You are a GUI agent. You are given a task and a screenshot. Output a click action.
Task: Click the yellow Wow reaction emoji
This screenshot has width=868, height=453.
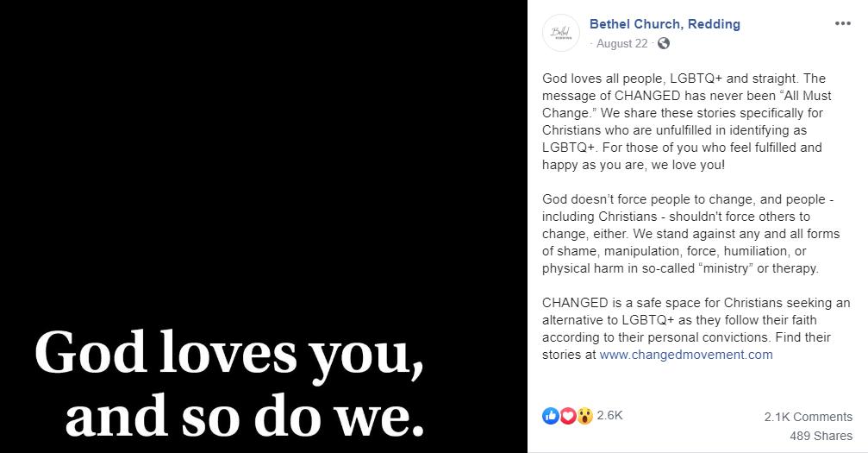[584, 416]
